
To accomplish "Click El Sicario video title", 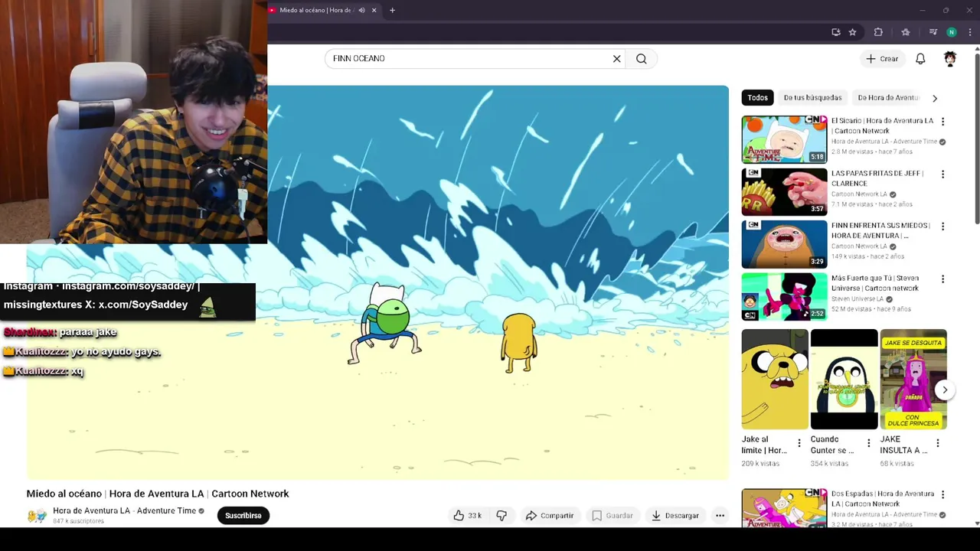I will (882, 126).
